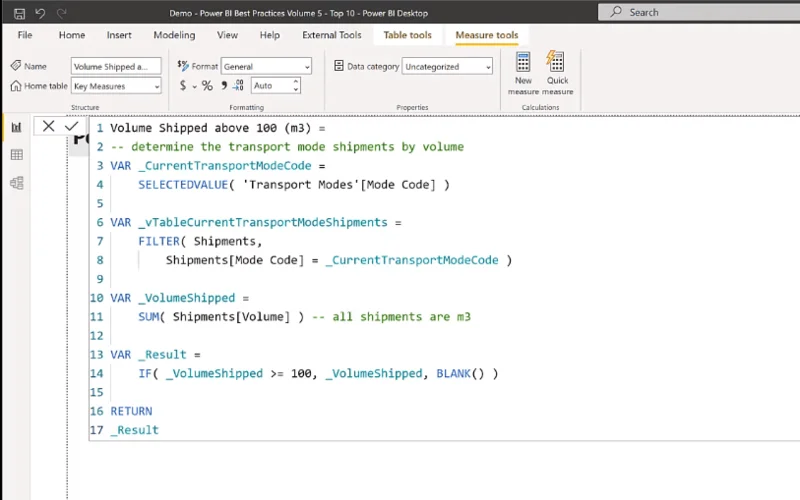
Task: Decrease decimal places stepper arrow
Action: (295, 90)
